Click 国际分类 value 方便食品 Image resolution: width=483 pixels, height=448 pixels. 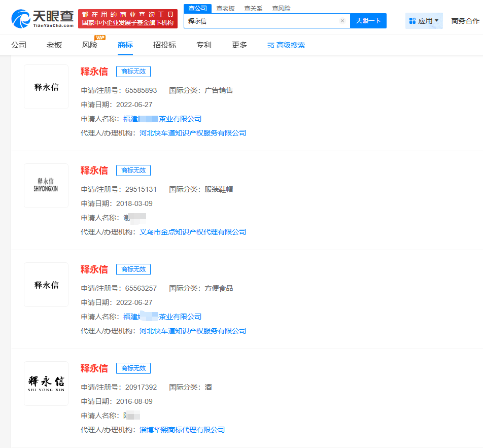[219, 288]
